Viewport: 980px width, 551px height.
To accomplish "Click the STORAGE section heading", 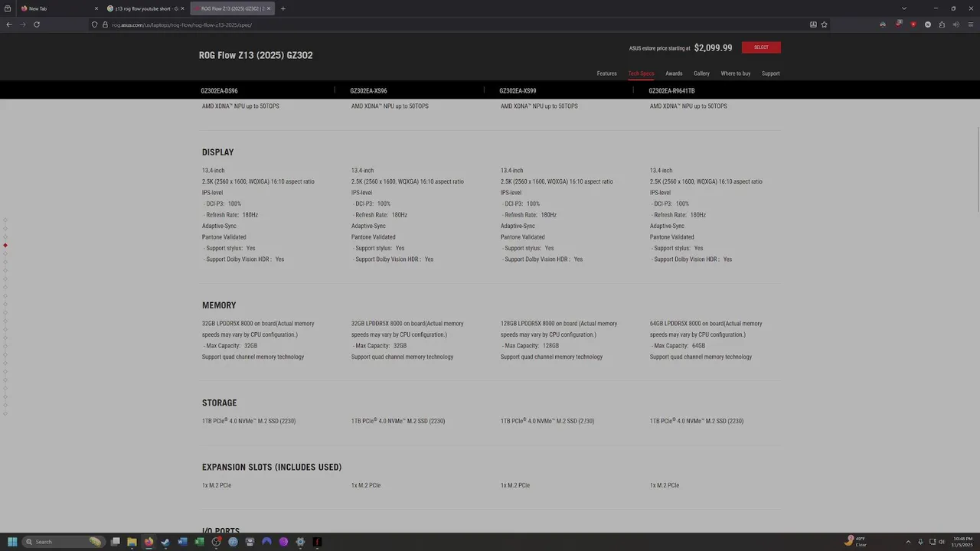I will tap(219, 403).
